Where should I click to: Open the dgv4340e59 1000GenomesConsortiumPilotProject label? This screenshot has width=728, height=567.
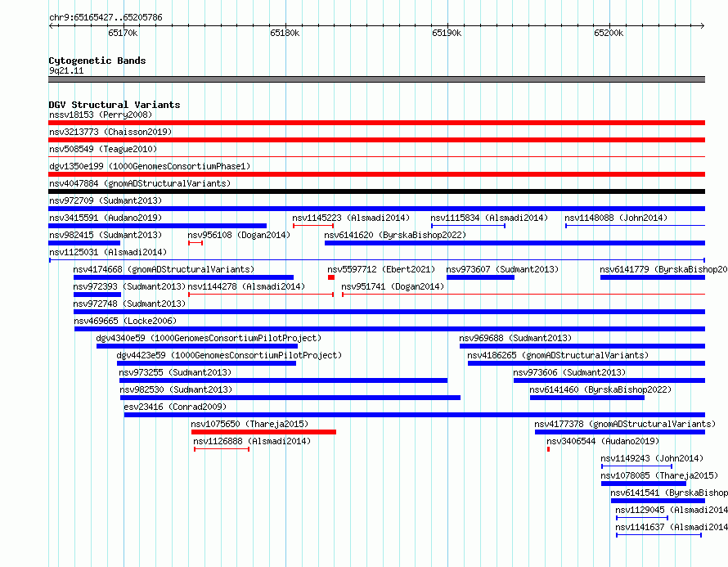tap(209, 338)
